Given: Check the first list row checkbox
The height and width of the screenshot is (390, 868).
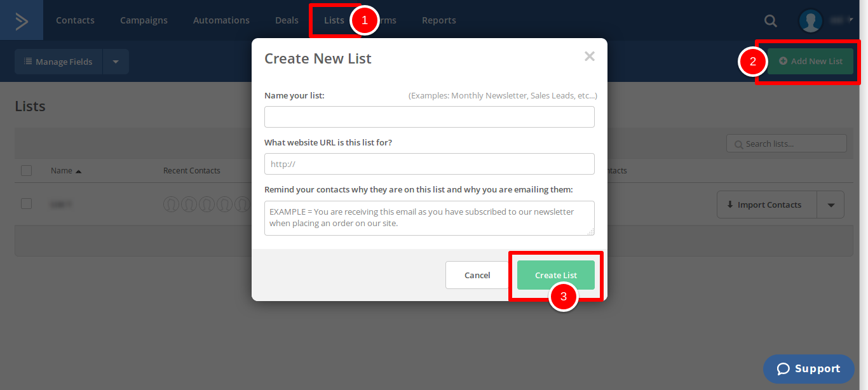Looking at the screenshot, I should (x=26, y=204).
